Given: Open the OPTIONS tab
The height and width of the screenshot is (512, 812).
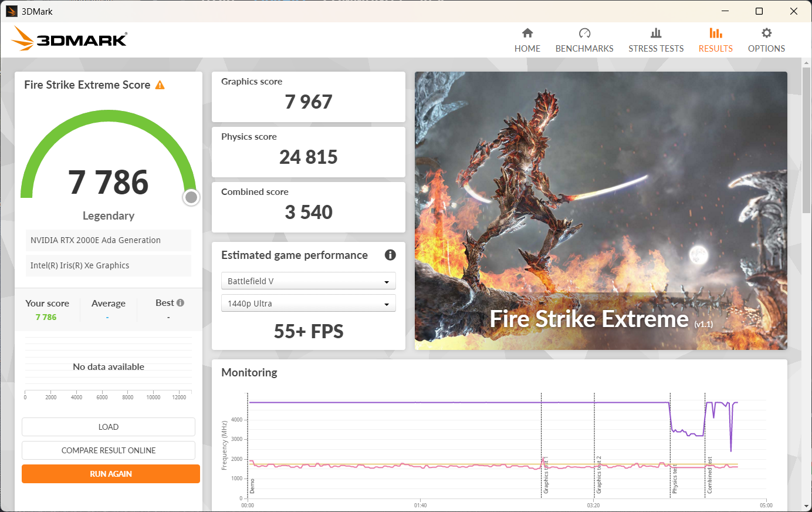Looking at the screenshot, I should 766,41.
